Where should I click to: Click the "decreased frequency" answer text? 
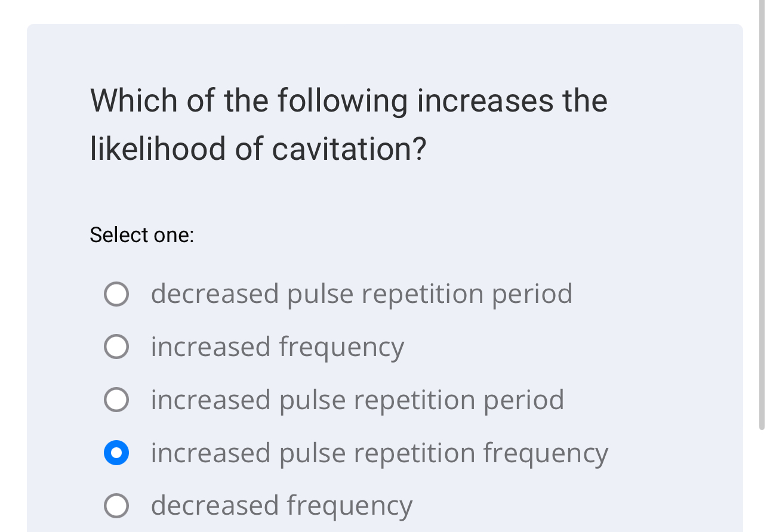tap(281, 506)
